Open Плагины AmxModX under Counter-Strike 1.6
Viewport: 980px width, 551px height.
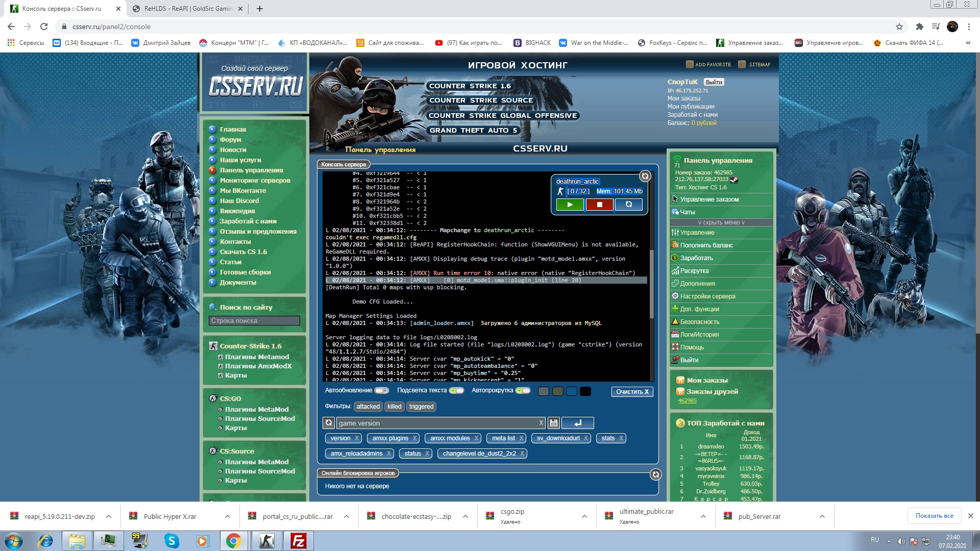pyautogui.click(x=258, y=366)
